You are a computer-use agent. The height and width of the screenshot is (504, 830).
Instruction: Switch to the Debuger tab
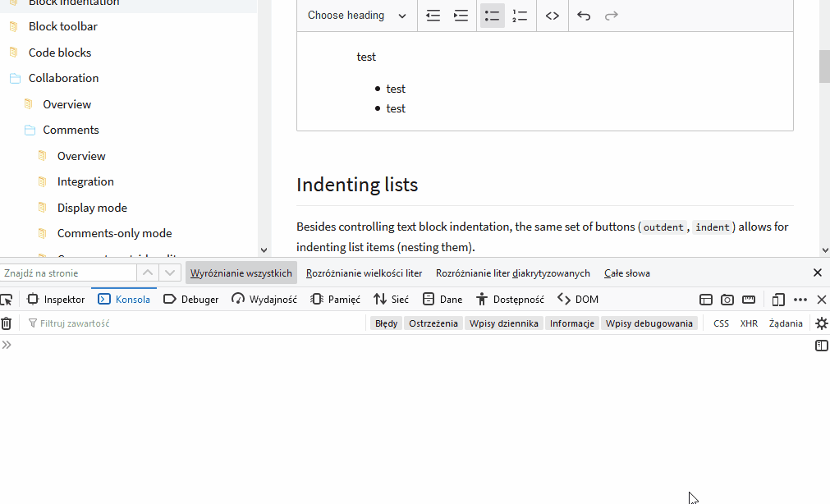pyautogui.click(x=191, y=300)
